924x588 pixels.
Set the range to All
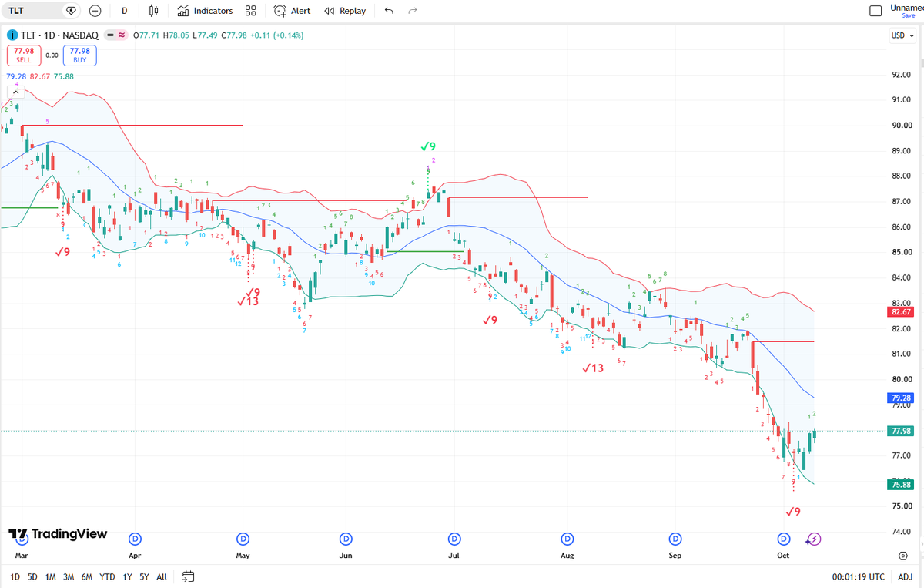161,576
